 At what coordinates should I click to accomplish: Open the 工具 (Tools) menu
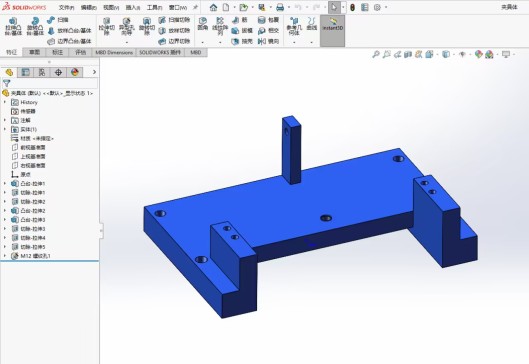155,7
